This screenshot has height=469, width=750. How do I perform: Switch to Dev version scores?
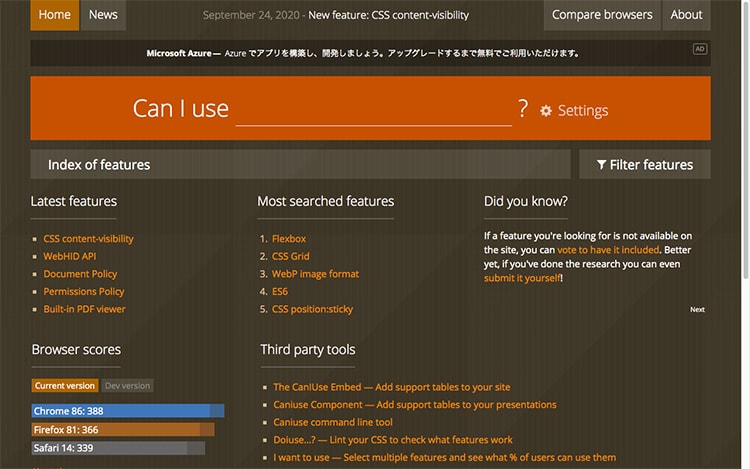(x=127, y=386)
